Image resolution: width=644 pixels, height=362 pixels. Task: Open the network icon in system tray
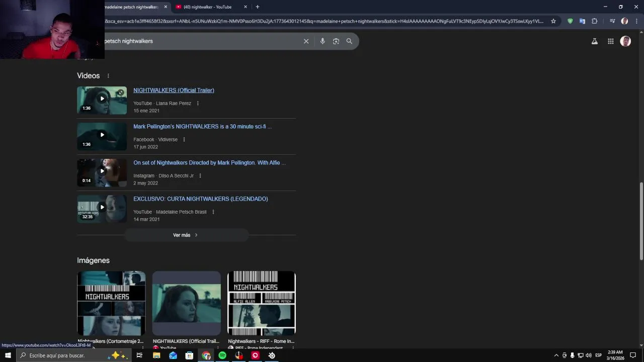pyautogui.click(x=581, y=355)
